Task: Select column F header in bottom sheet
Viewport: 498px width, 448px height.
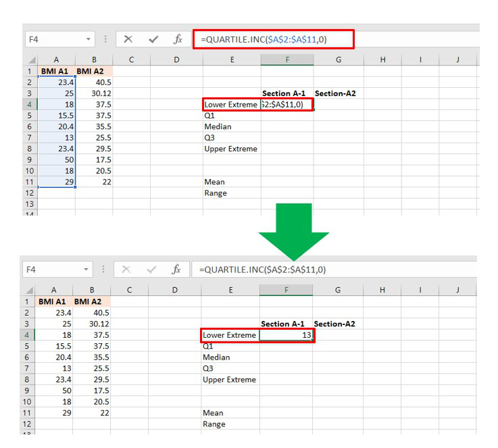Action: [x=286, y=290]
